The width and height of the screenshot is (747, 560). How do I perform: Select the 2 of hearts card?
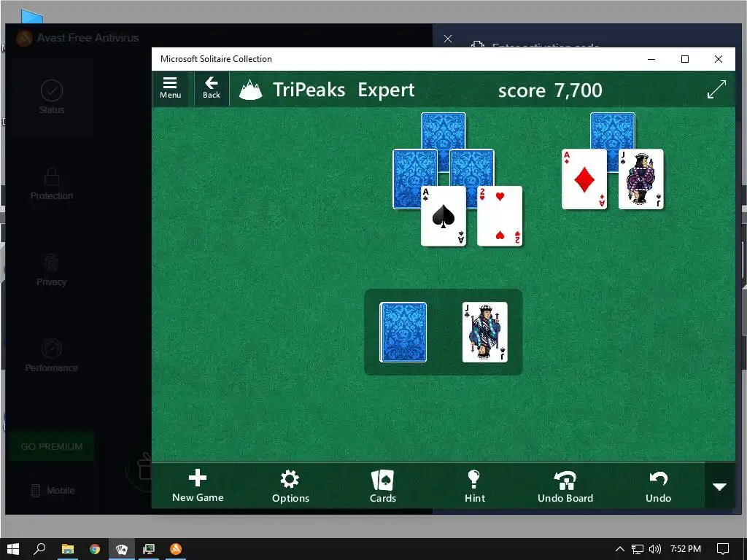(x=499, y=216)
